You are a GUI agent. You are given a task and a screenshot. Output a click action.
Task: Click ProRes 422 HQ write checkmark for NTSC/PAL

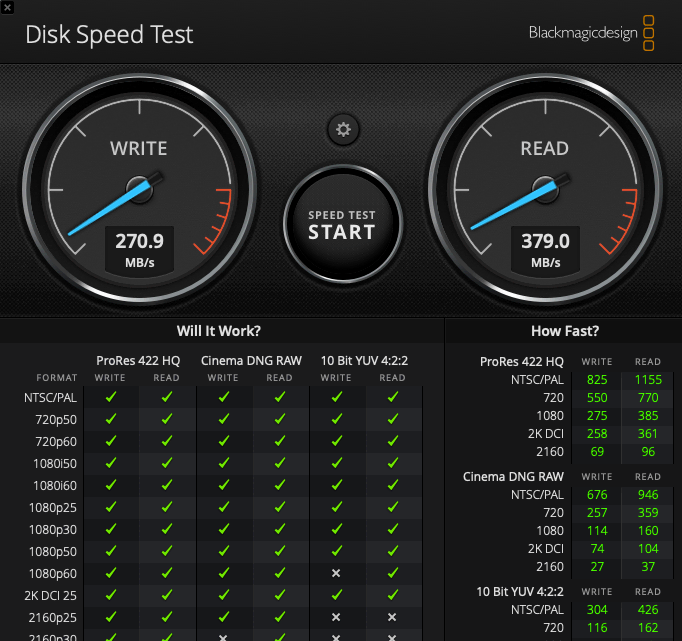pyautogui.click(x=111, y=397)
